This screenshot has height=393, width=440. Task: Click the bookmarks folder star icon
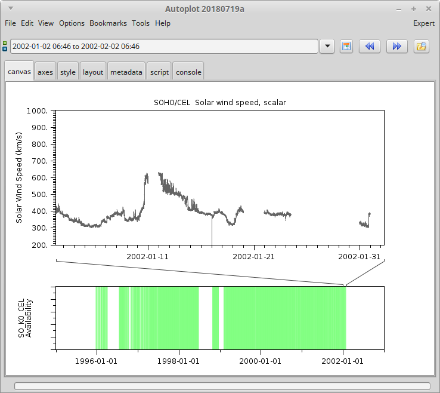click(x=421, y=46)
